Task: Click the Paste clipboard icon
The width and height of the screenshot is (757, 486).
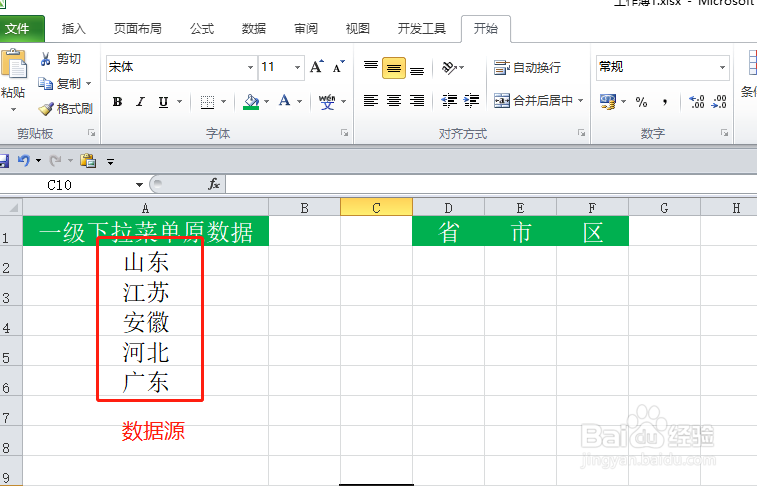Action: tap(14, 63)
